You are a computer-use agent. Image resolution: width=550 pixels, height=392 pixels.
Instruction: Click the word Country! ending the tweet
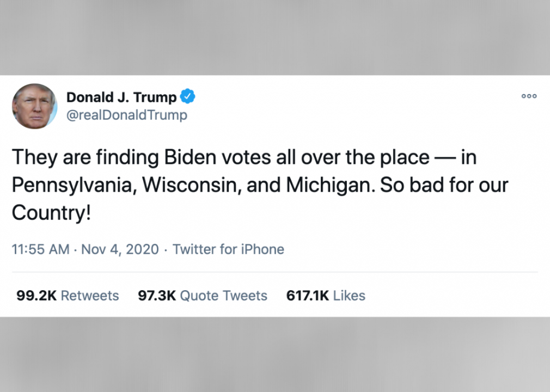point(52,212)
